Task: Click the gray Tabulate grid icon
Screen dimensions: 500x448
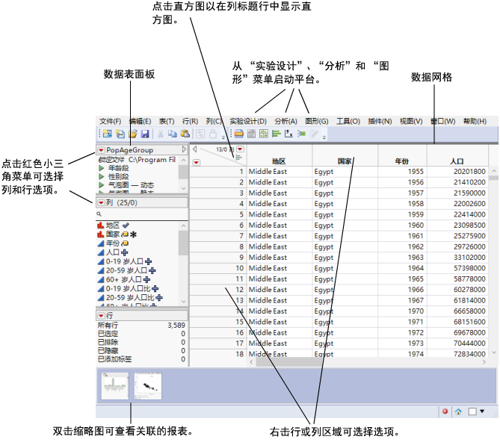Action: coord(252,134)
